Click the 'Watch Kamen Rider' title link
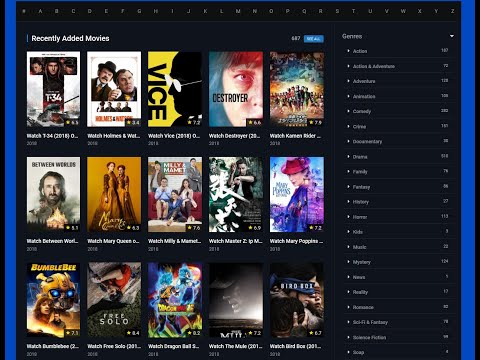The height and width of the screenshot is (360, 480). coord(296,136)
